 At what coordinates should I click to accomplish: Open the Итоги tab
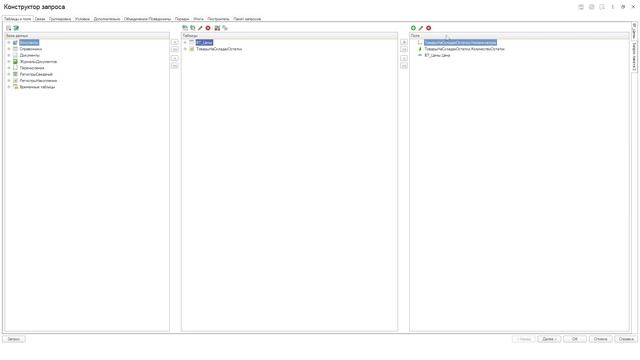click(198, 19)
